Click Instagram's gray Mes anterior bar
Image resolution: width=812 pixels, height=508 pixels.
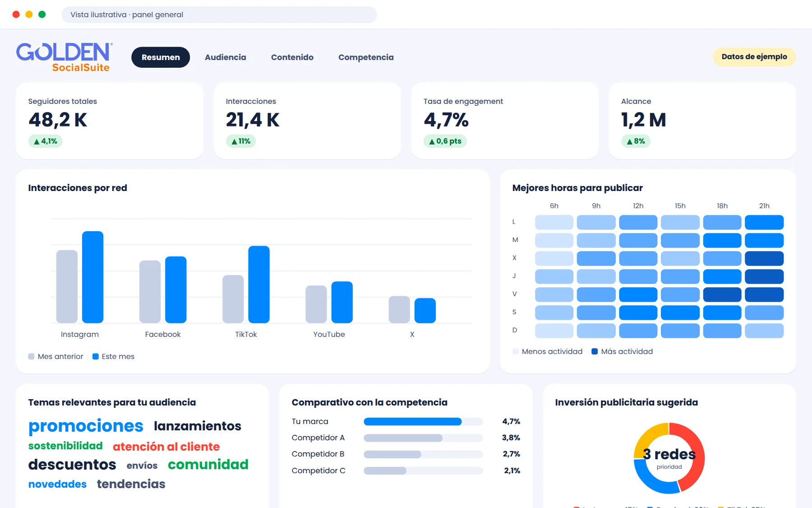(x=67, y=287)
